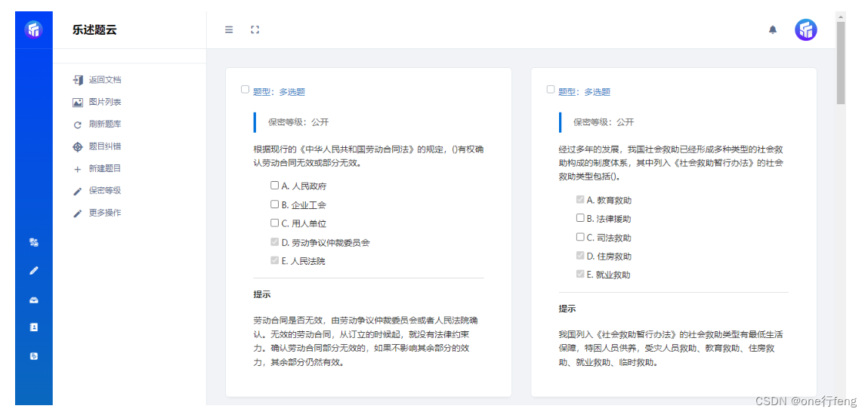Click the 提示 heading in first card
868x415 pixels.
pos(262,294)
